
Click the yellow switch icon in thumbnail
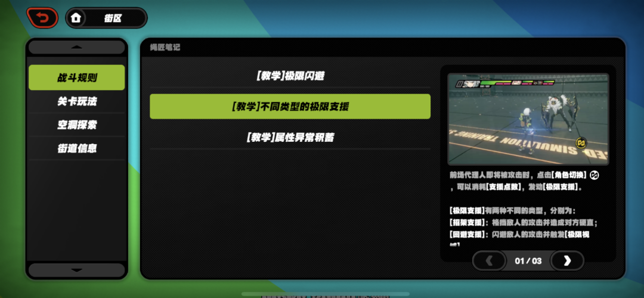point(581,143)
